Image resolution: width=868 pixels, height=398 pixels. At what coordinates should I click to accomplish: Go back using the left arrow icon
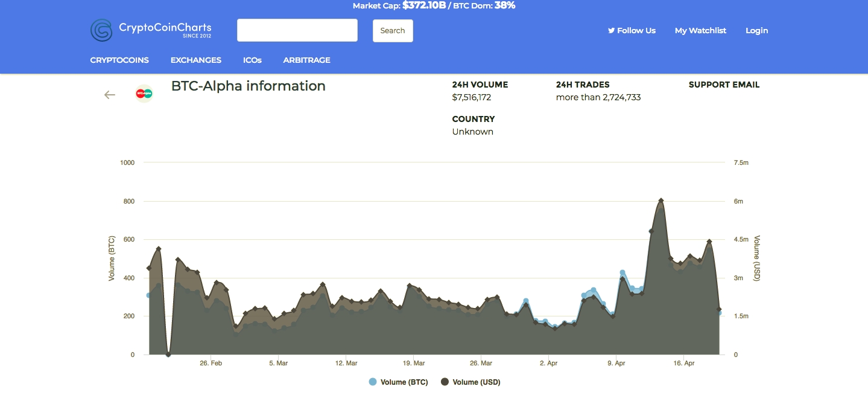[x=109, y=95]
